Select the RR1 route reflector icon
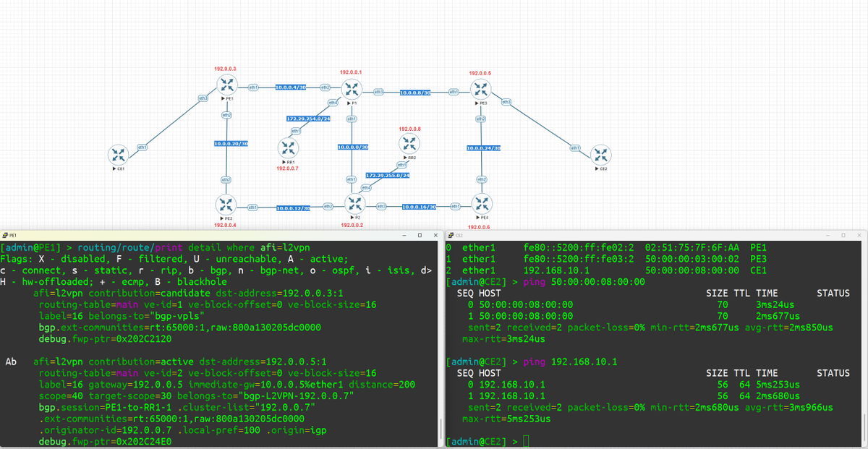 click(288, 148)
